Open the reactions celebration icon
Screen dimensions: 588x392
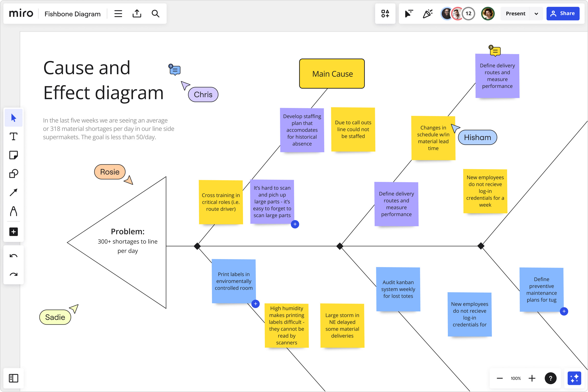(x=428, y=13)
